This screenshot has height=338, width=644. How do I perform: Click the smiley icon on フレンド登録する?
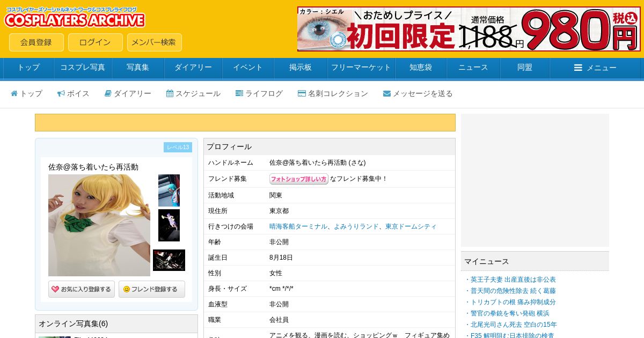point(127,289)
